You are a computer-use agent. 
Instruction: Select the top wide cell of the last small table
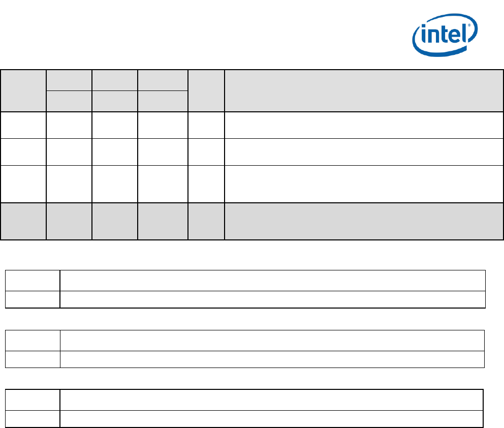(271, 400)
